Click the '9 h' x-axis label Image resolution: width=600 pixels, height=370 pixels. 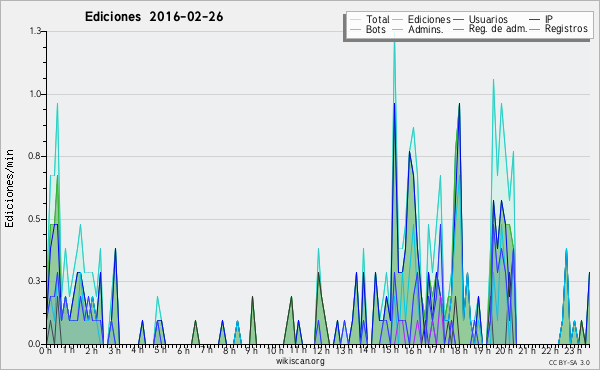[x=251, y=350]
